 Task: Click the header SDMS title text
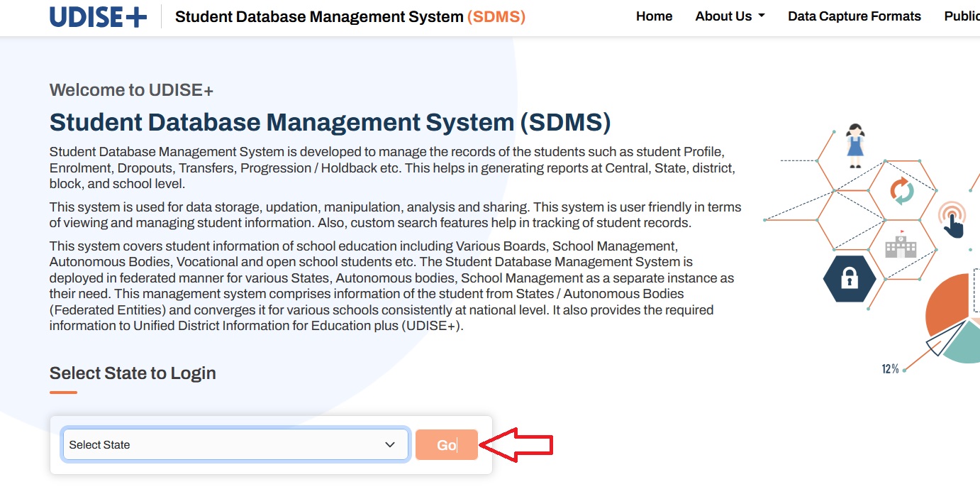click(350, 16)
